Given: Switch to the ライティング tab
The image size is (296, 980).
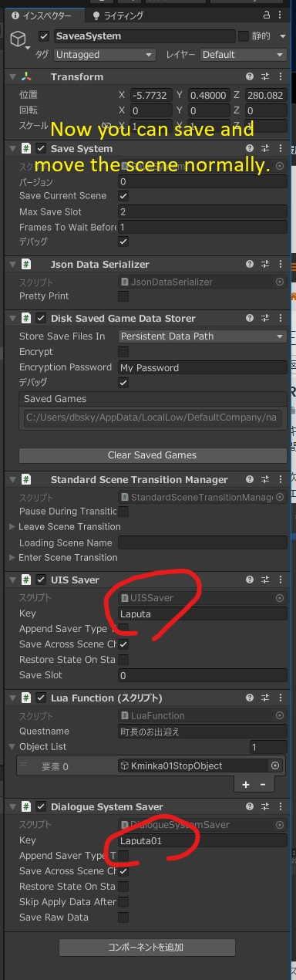Looking at the screenshot, I should (x=116, y=15).
